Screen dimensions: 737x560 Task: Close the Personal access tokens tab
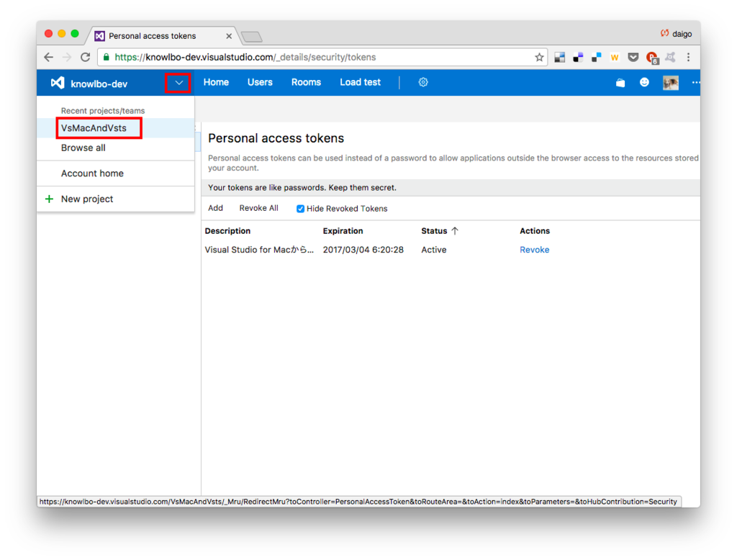coord(229,36)
